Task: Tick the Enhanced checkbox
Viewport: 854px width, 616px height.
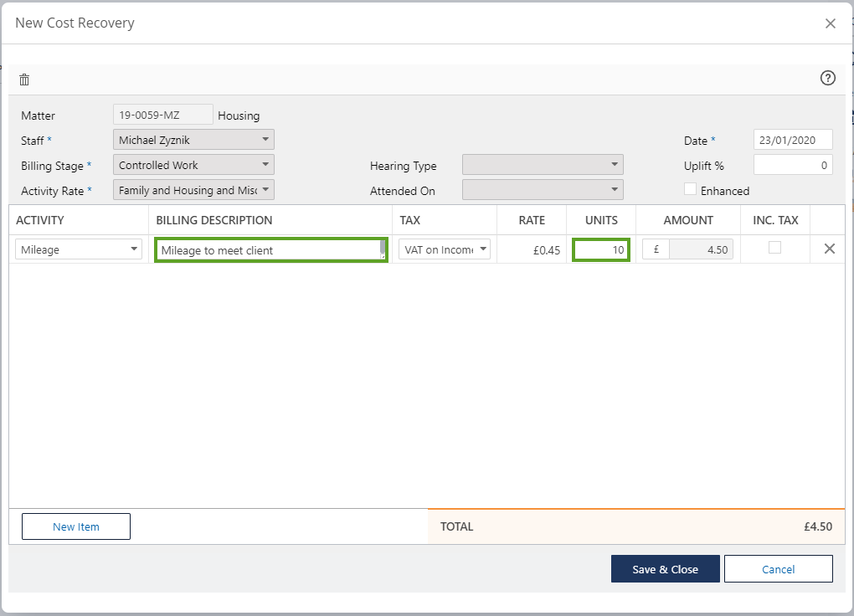Action: 690,189
